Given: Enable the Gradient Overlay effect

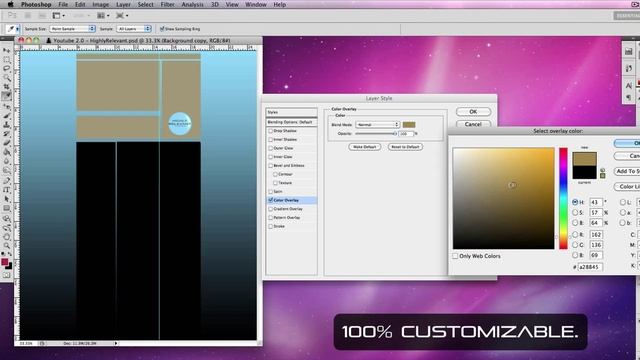Looking at the screenshot, I should pos(270,209).
